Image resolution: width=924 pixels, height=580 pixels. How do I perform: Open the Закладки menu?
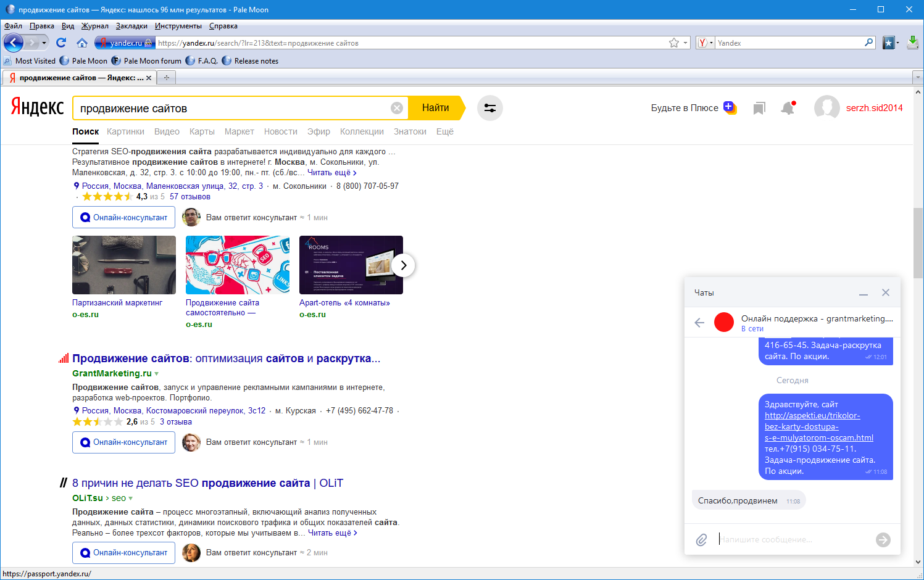tap(131, 26)
